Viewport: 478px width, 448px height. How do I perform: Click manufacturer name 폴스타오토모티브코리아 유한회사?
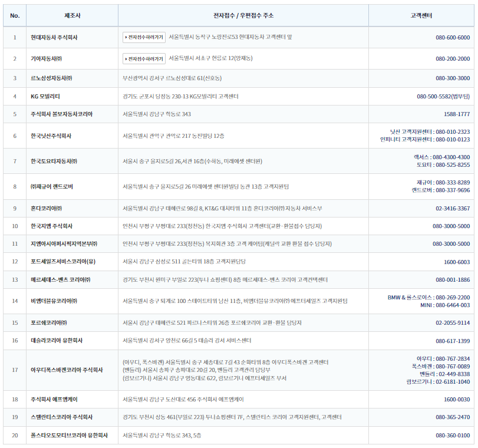click(69, 435)
